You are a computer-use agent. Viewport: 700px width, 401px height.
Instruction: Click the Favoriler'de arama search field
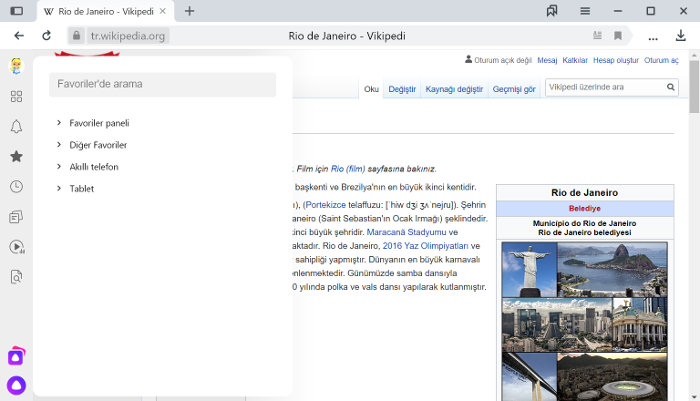click(x=162, y=84)
